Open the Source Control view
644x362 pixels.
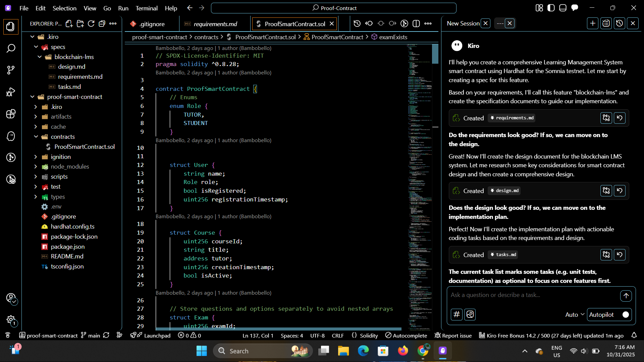[x=11, y=70]
